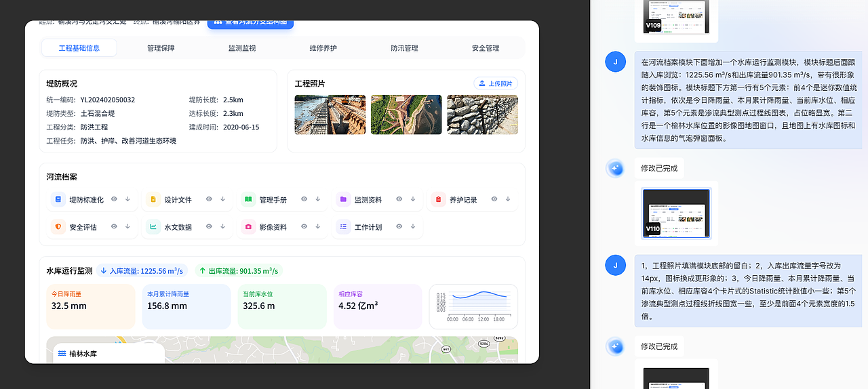
Task: Click the 管理手册 book icon
Action: [248, 199]
